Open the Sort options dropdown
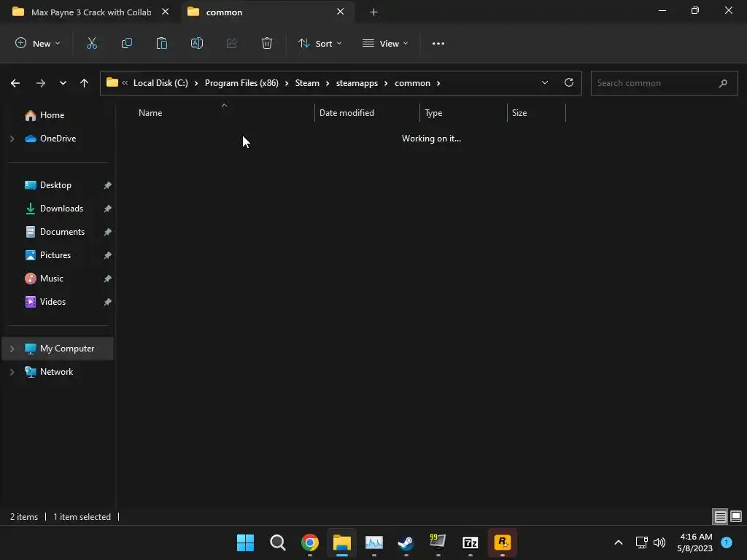This screenshot has height=560, width=747. click(320, 43)
